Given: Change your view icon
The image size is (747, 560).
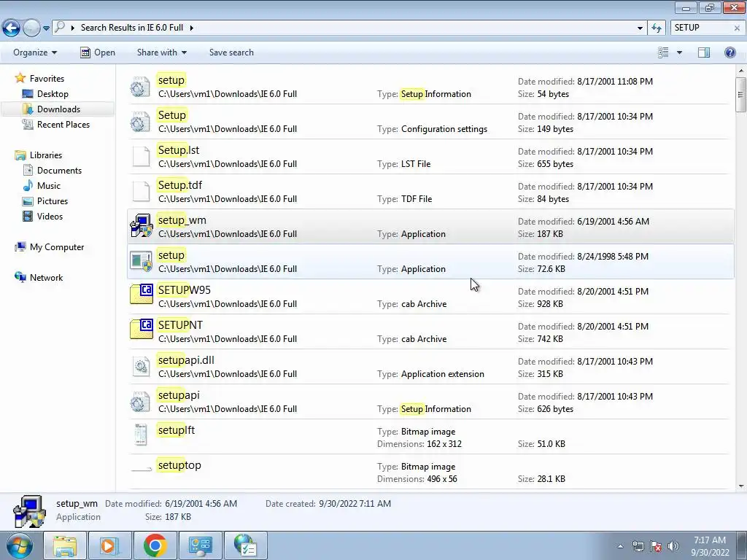Looking at the screenshot, I should click(663, 52).
